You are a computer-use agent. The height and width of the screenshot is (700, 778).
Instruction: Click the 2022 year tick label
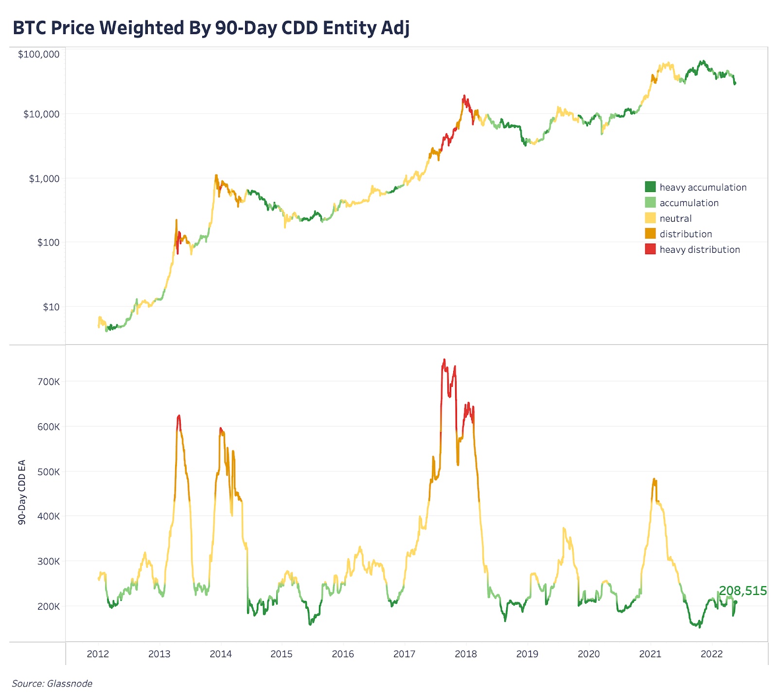tap(711, 654)
